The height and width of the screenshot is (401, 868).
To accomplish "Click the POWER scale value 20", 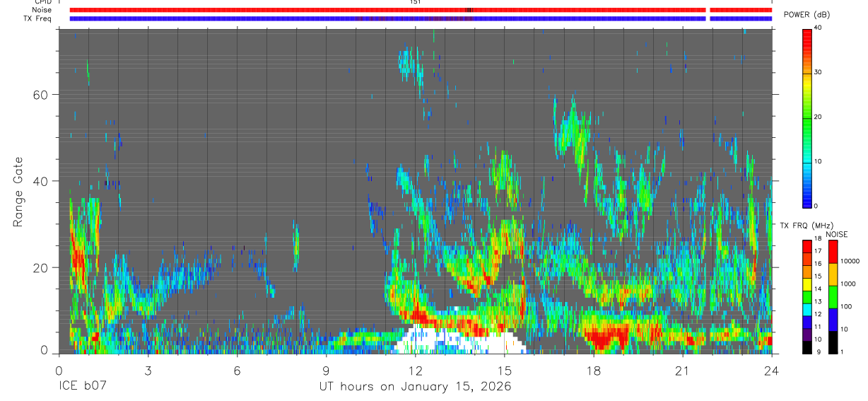I will pyautogui.click(x=818, y=117).
